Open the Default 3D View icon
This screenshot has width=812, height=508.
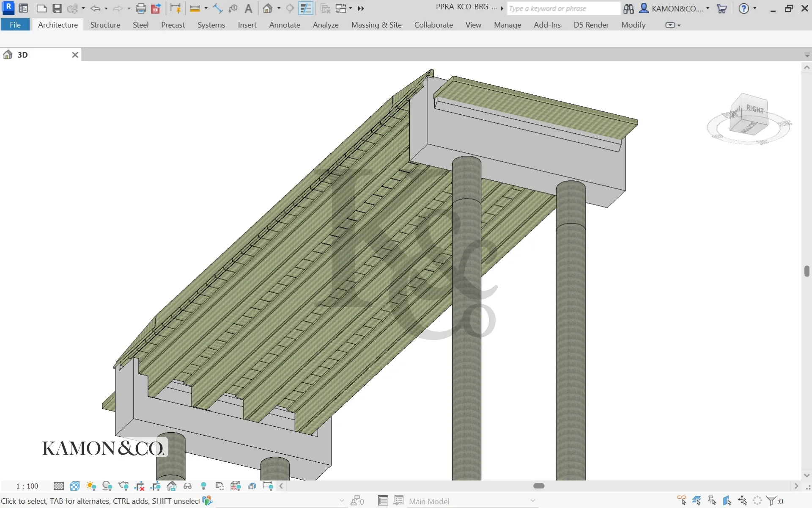(x=268, y=8)
